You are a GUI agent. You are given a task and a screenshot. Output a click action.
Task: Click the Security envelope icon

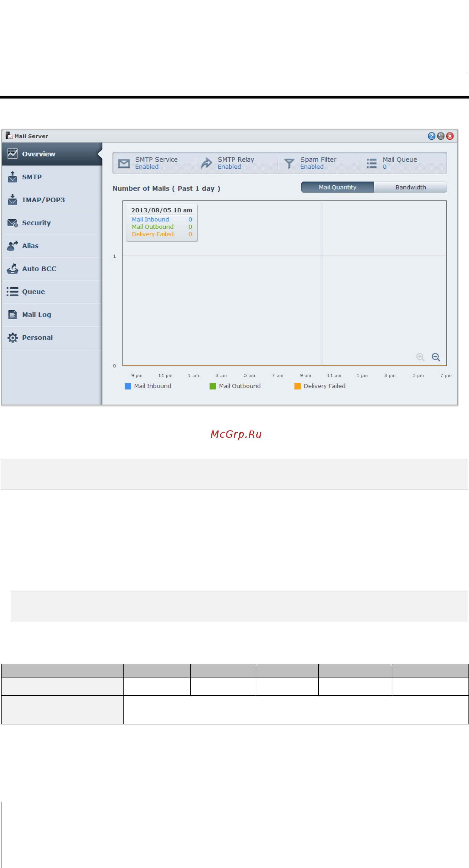click(12, 223)
